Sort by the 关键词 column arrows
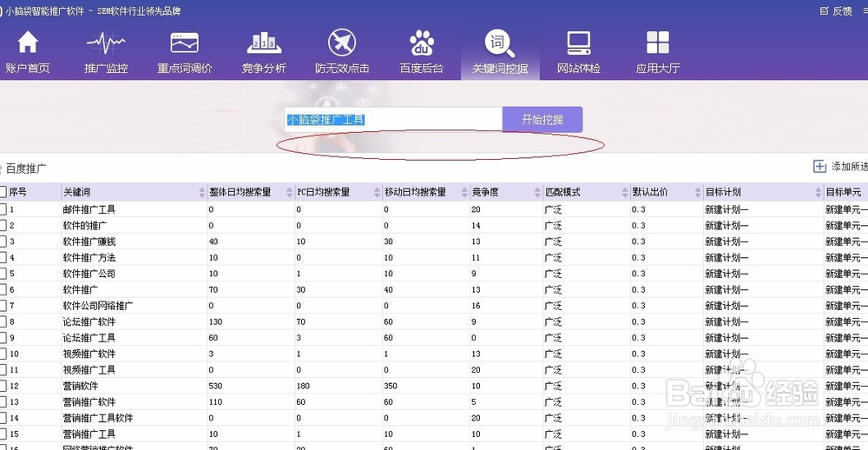The image size is (868, 450). pyautogui.click(x=202, y=192)
